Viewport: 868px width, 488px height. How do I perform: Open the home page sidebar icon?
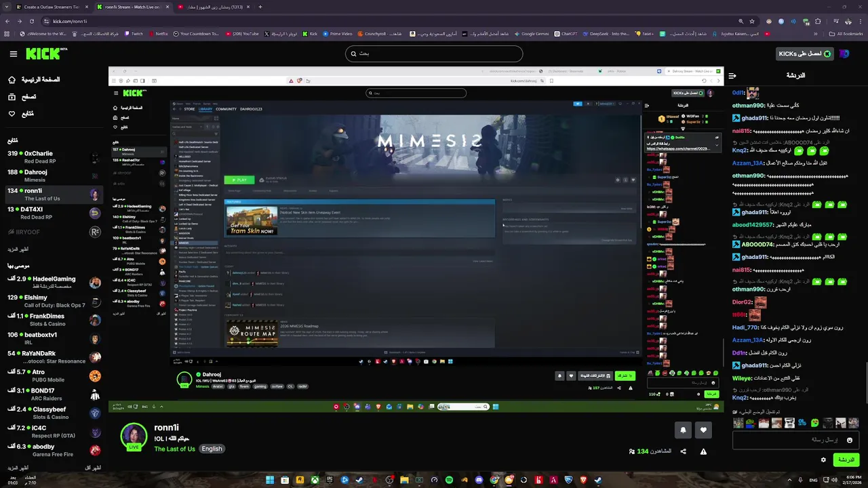12,79
